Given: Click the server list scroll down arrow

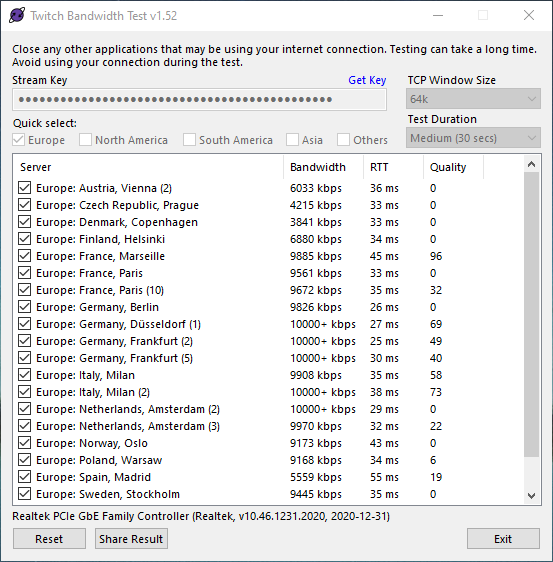Looking at the screenshot, I should tap(531, 496).
